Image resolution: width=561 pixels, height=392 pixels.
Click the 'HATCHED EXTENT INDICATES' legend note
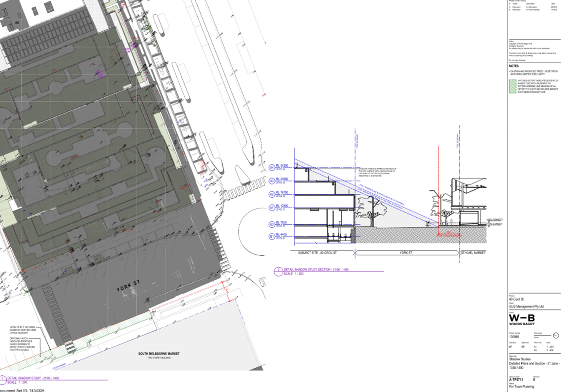[538, 86]
